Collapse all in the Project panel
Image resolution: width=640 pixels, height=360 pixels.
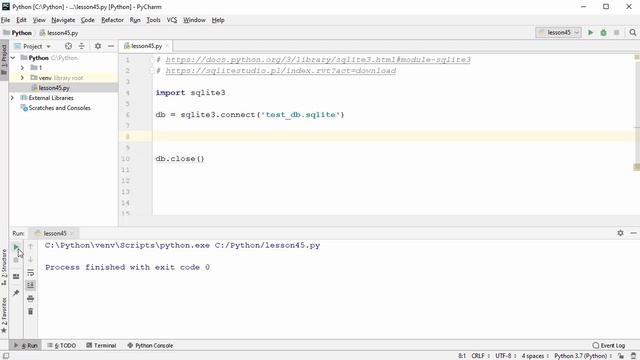pos(82,46)
